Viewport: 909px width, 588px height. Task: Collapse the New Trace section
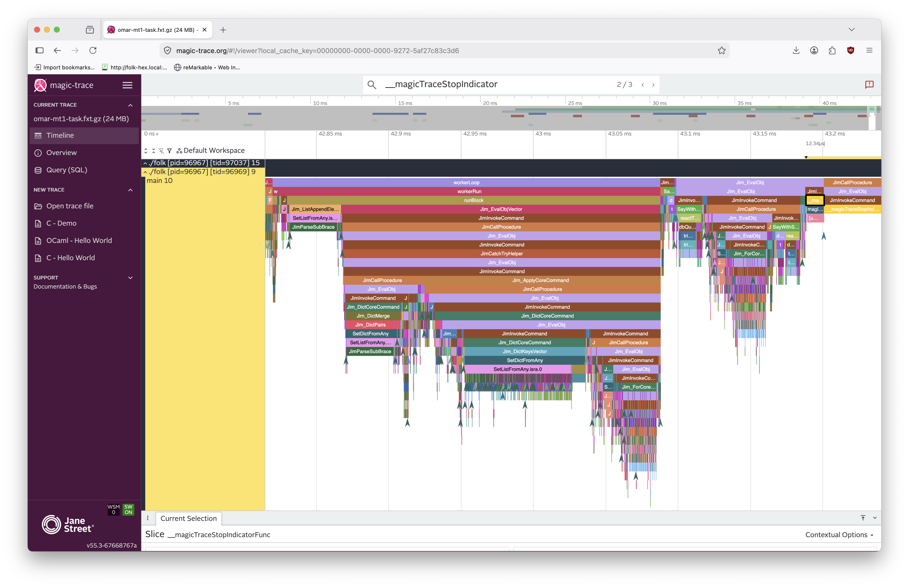[130, 190]
